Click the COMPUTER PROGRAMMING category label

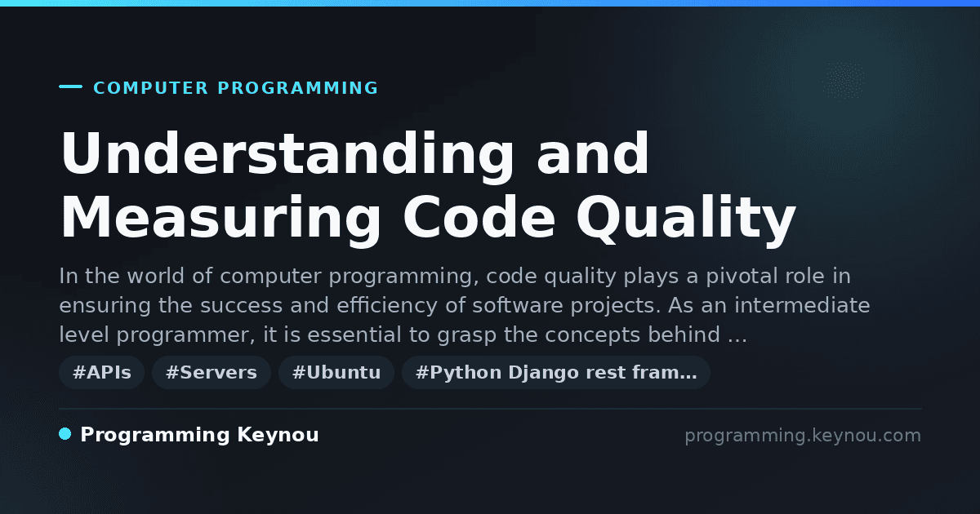tap(235, 88)
